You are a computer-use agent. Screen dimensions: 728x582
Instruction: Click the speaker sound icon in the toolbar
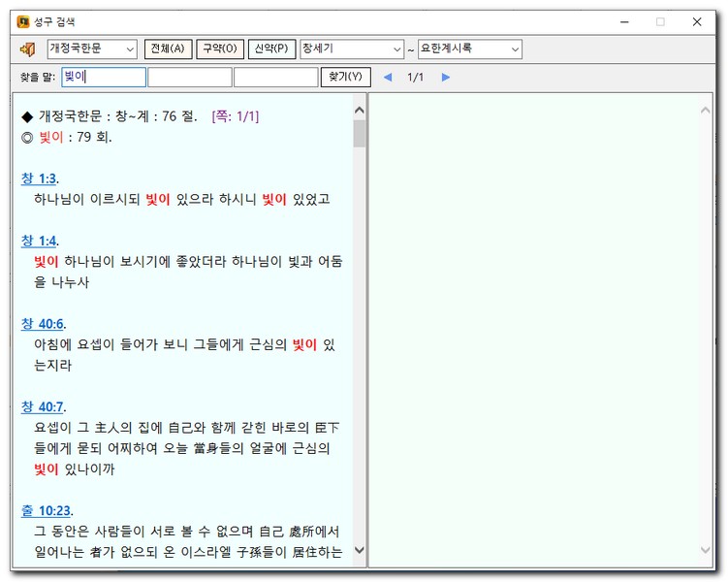pyautogui.click(x=27, y=48)
